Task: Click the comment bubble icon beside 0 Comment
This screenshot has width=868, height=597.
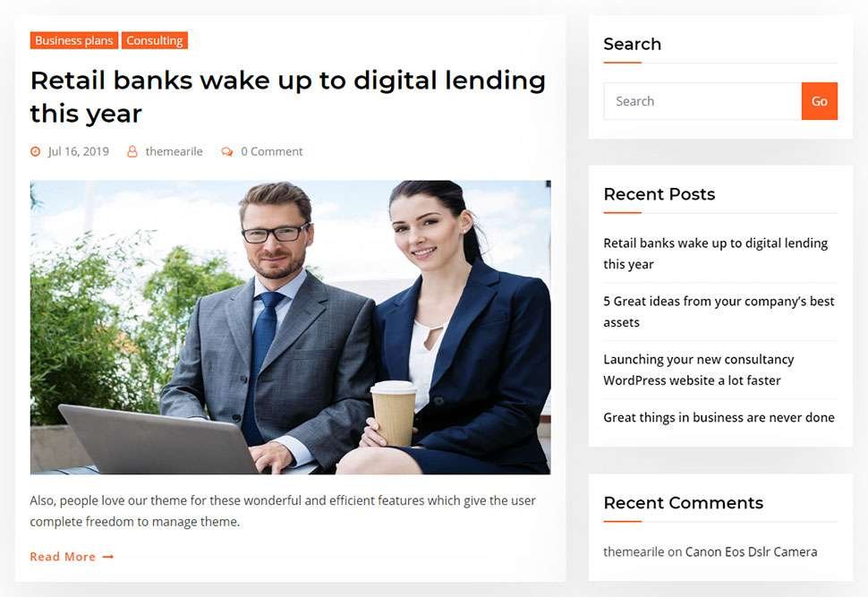Action: [x=227, y=152]
